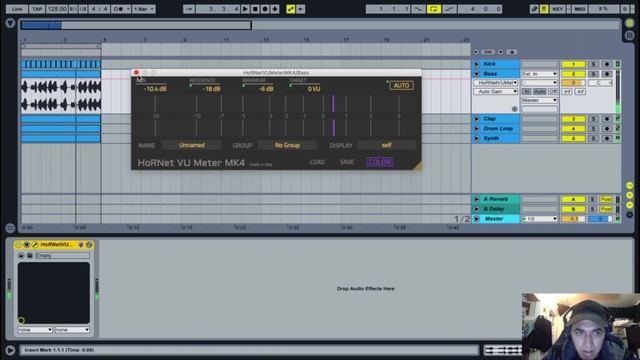Click the device hot-swap preset icon
Viewport: 640px width, 360px height.
click(81, 244)
